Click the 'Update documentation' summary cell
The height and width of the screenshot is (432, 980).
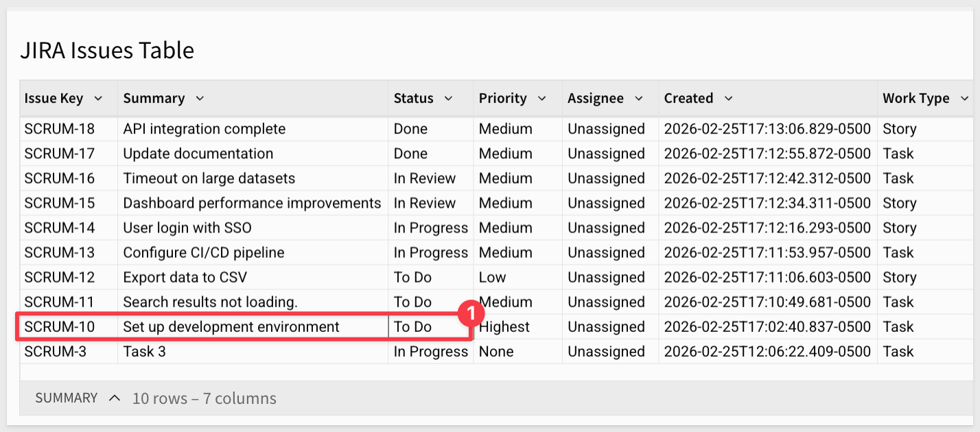point(198,154)
